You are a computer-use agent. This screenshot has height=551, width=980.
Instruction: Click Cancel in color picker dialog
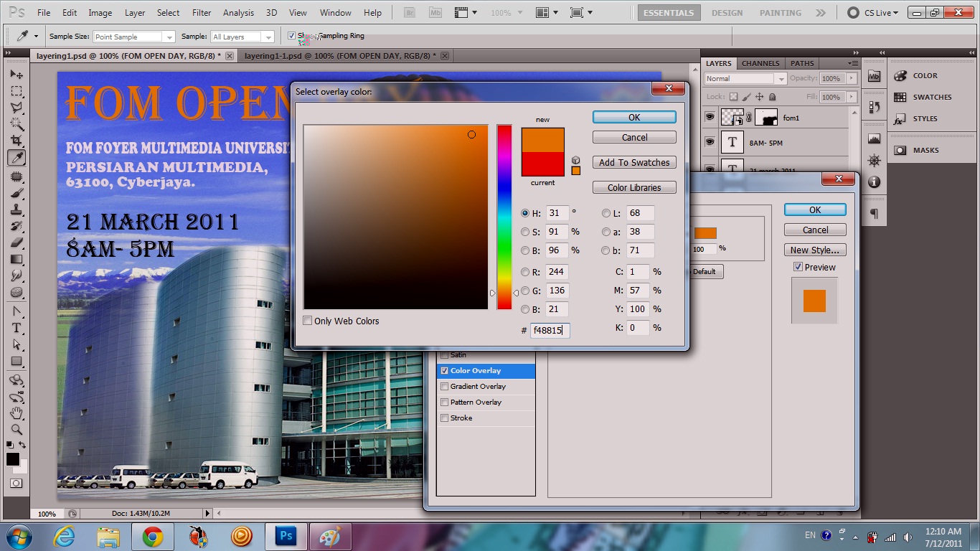(x=634, y=137)
